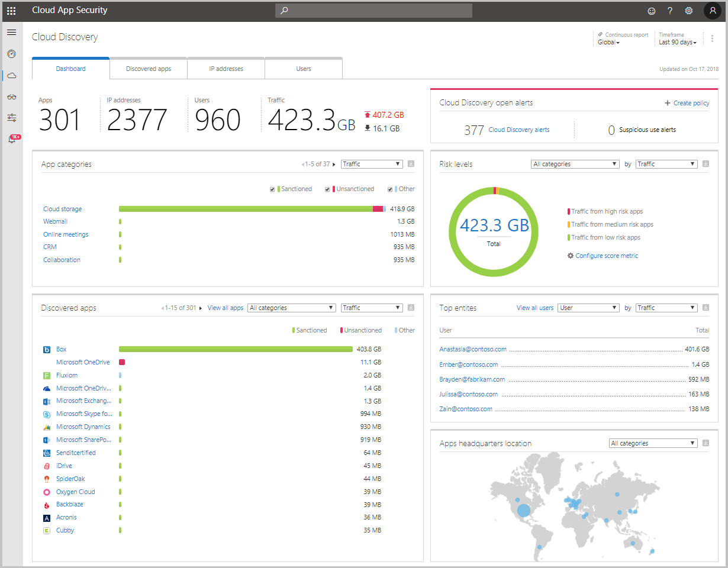Open the alerts bell with 1K+ badge
Screen dimensions: 728x568
12,138
